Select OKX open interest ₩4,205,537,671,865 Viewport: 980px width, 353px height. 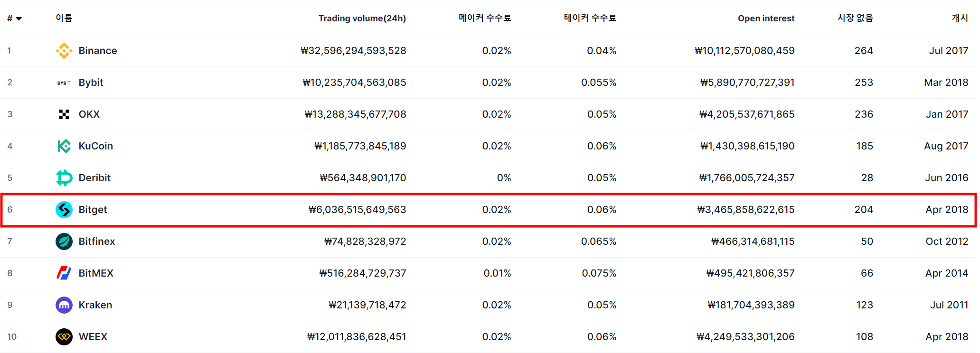(x=747, y=114)
